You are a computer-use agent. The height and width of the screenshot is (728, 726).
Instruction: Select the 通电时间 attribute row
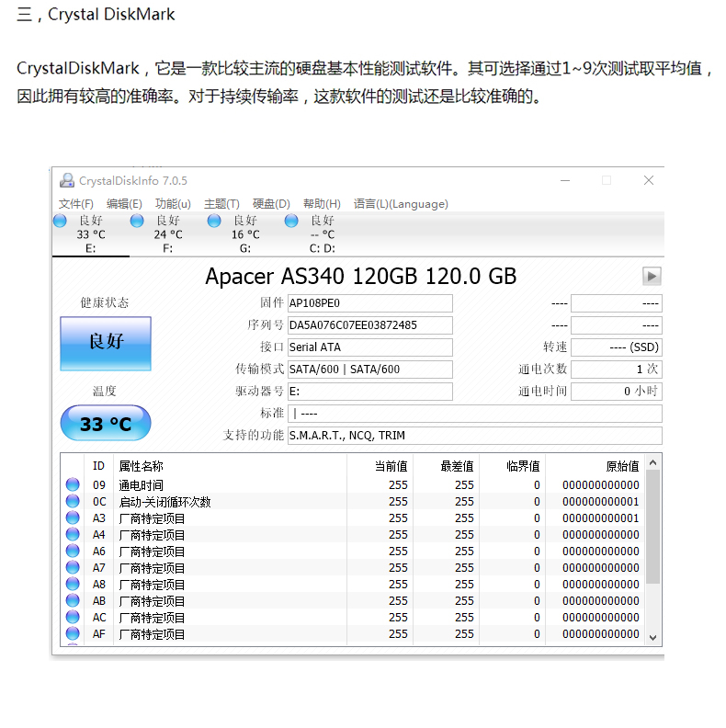[352, 484]
